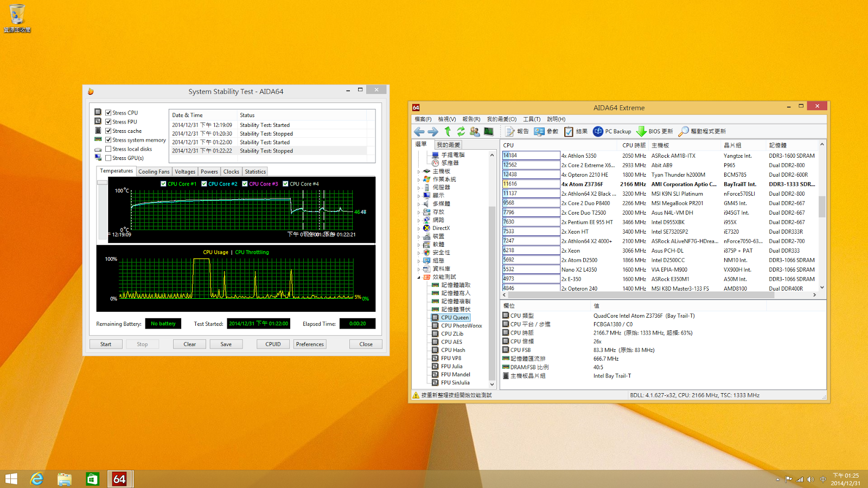Screen dimensions: 868x488
Task: Toggle CPU Core #2 graph checkbox
Action: [x=204, y=184]
